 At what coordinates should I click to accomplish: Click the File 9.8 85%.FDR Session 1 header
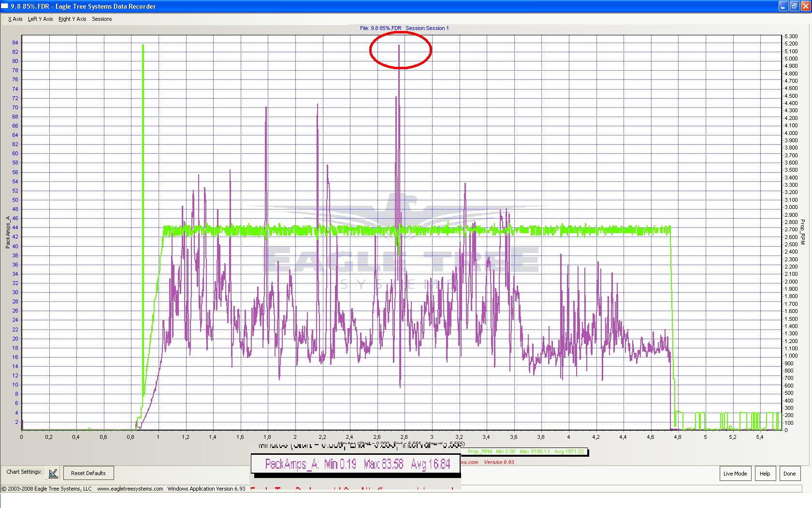tap(404, 28)
